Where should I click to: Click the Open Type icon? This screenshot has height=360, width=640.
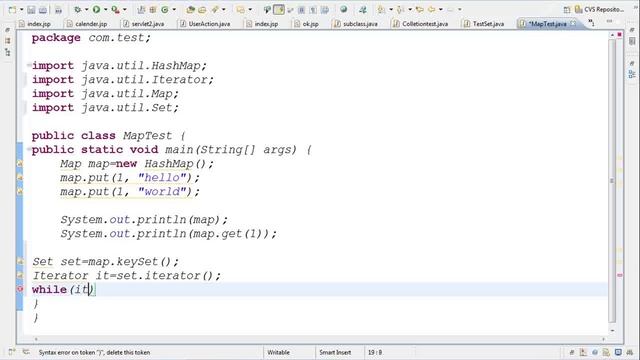190,9
